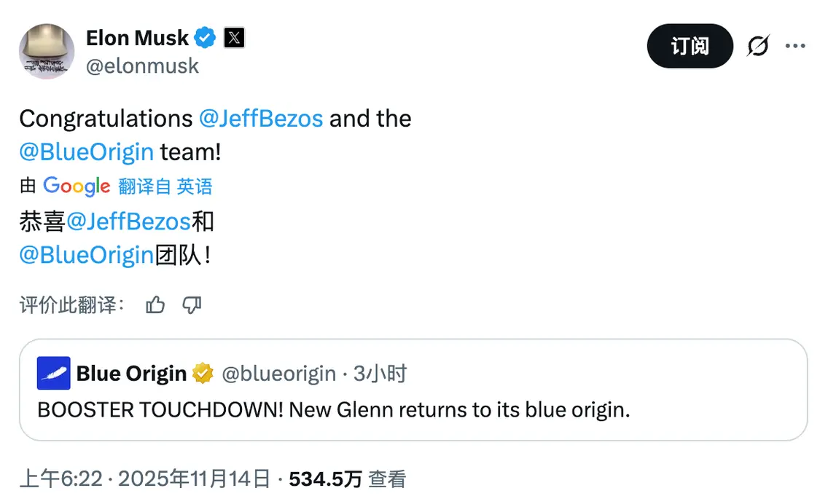Open Blue Origin's feather profile avatar

(52, 373)
